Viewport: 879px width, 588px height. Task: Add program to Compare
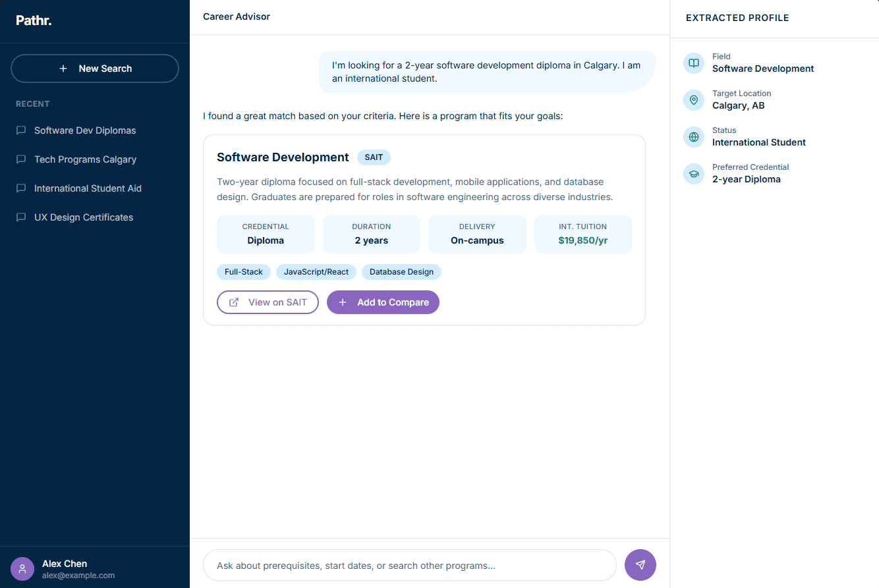tap(383, 302)
